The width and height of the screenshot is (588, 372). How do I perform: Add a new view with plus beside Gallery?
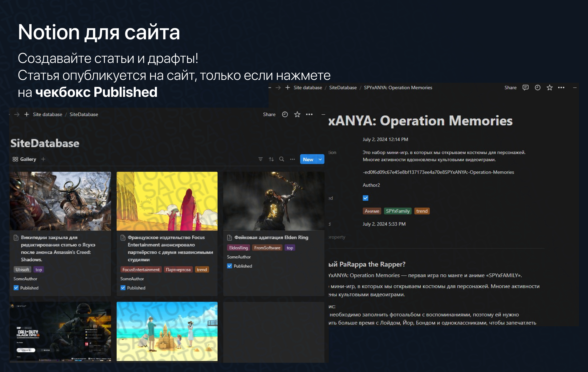coord(43,159)
